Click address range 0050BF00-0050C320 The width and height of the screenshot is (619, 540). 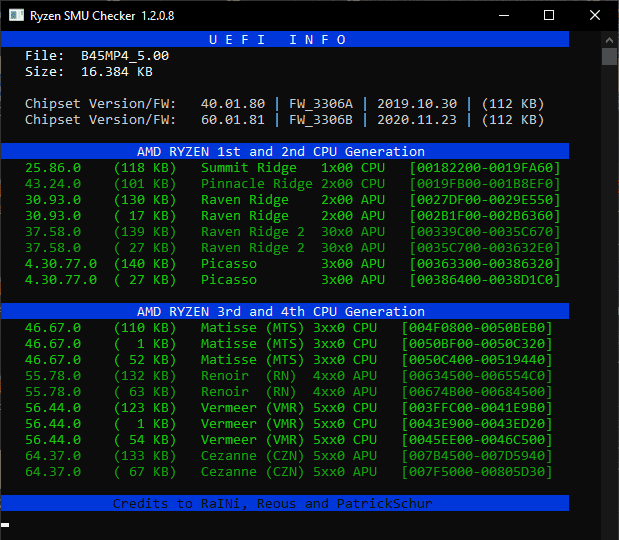coord(476,344)
